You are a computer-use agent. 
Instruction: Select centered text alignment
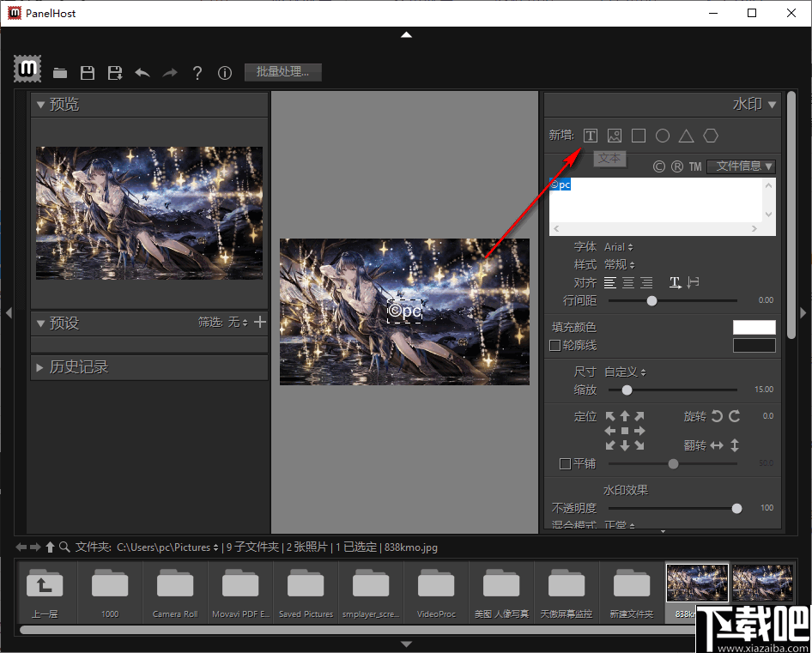pyautogui.click(x=628, y=283)
